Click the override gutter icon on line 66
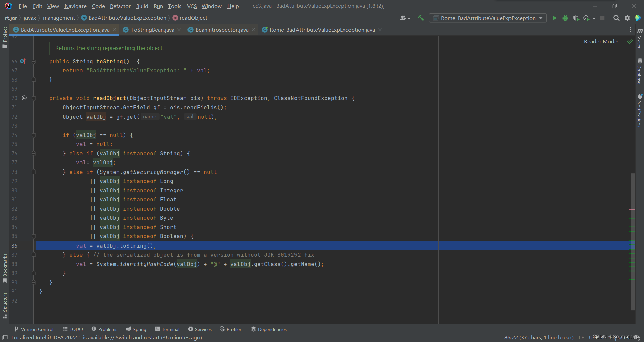 pyautogui.click(x=23, y=61)
